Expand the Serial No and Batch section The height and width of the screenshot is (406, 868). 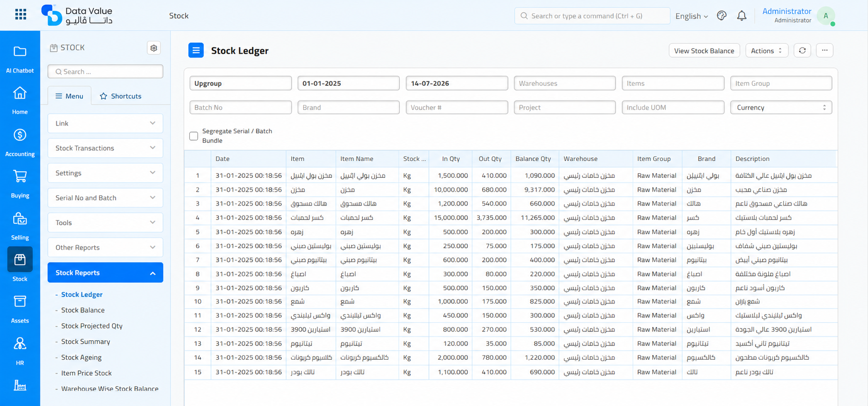tap(105, 198)
